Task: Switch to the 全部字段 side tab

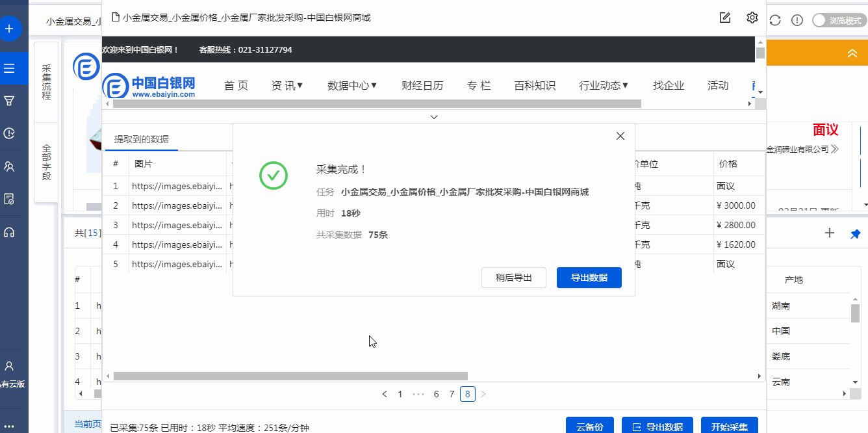Action: coord(46,163)
